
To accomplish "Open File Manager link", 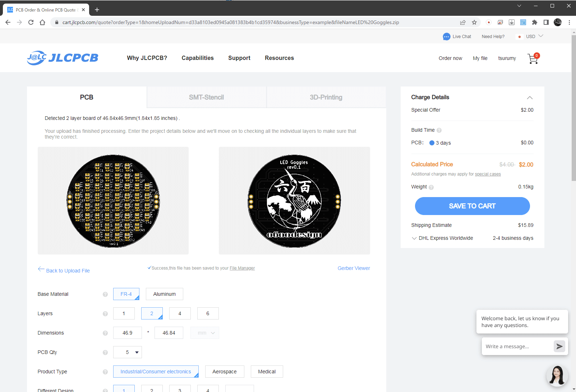I will click(242, 268).
